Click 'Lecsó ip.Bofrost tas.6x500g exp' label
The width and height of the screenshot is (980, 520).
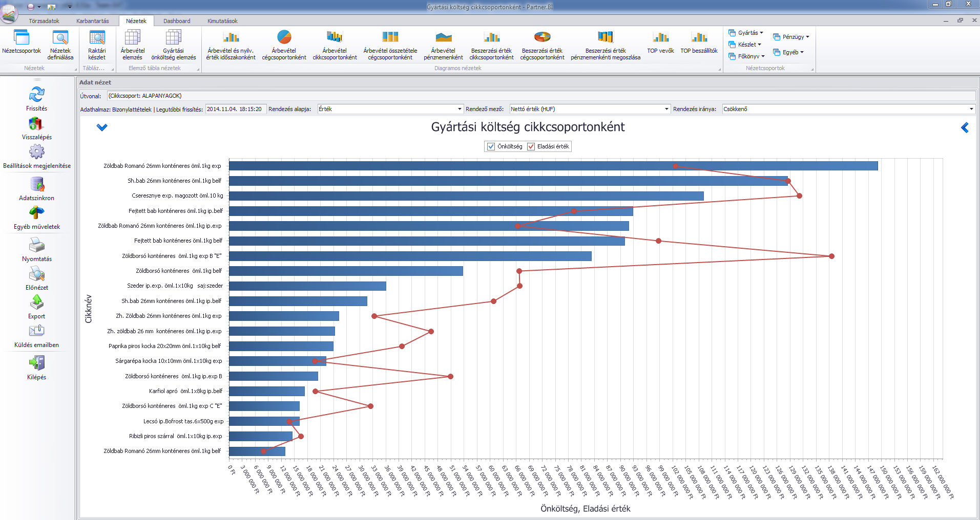[x=183, y=421]
